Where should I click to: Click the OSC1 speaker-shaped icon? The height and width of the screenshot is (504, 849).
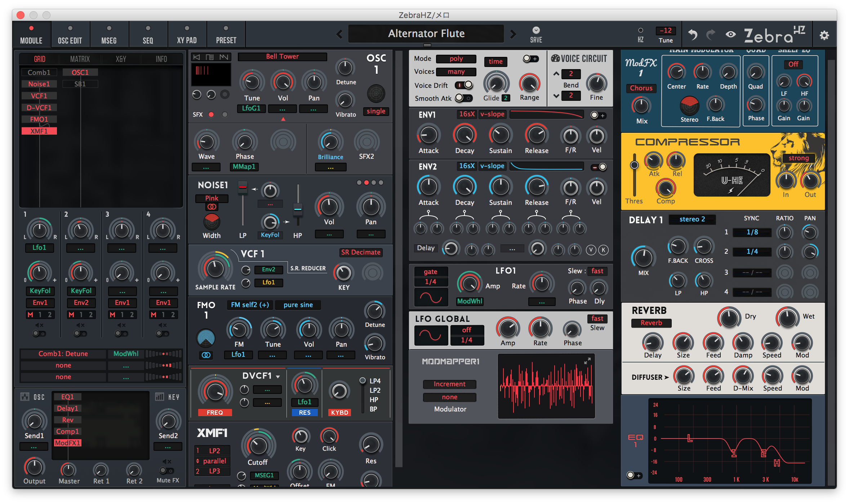coord(376,94)
